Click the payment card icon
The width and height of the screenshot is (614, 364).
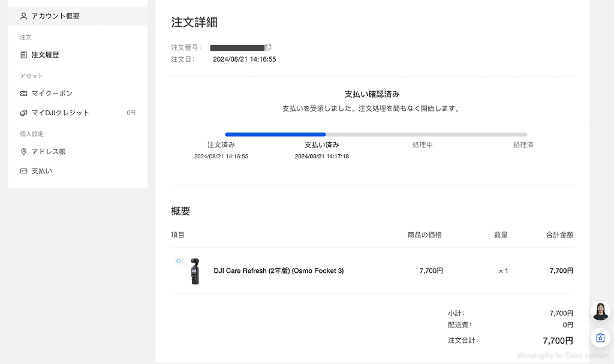[x=23, y=172]
